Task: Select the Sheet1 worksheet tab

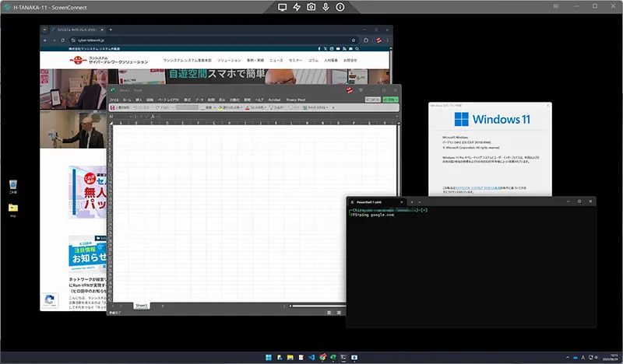Action: click(142, 306)
